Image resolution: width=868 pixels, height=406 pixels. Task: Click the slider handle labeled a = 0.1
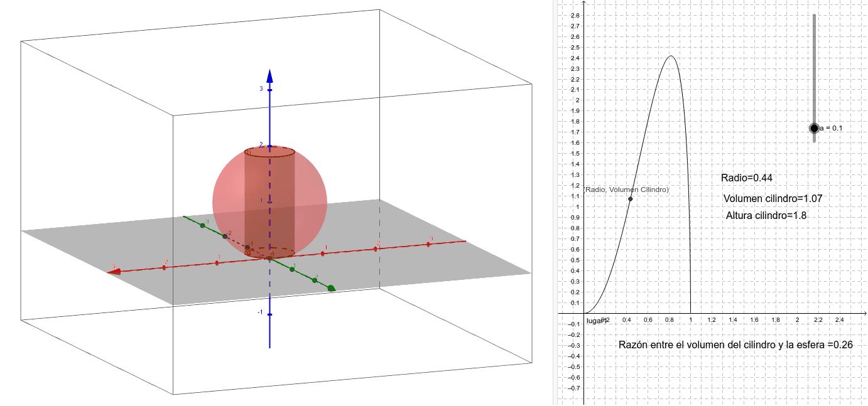tap(814, 128)
